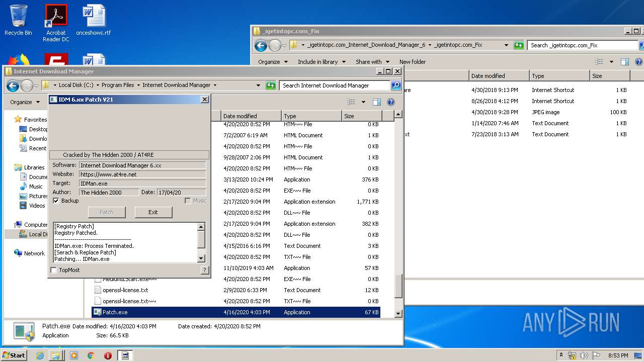Go back in _igetintopc.com_Fix window
The image size is (644, 362).
261,46
